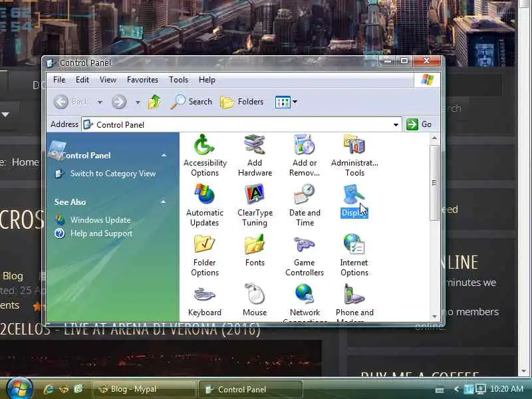Click Control Panel taskbar button
Screen dimensions: 532x399
250,389
